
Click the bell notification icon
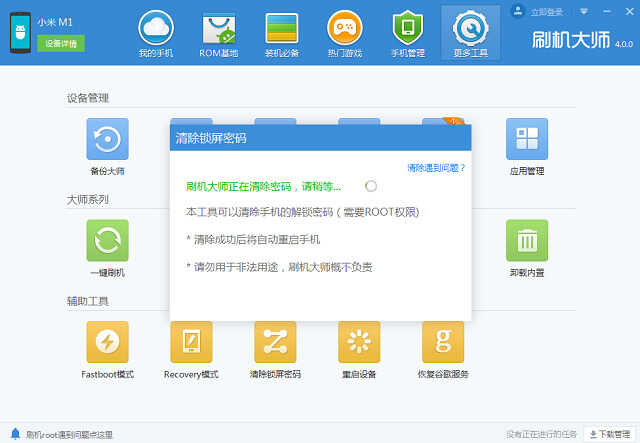tap(15, 434)
